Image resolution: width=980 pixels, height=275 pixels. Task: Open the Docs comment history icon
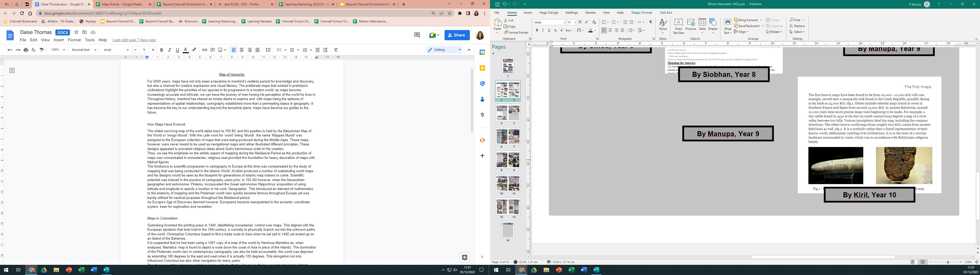pos(417,35)
